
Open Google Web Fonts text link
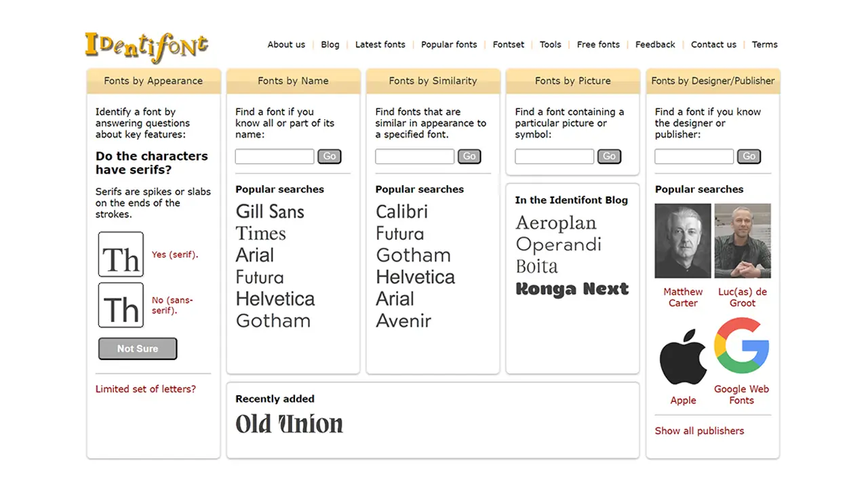tap(742, 395)
